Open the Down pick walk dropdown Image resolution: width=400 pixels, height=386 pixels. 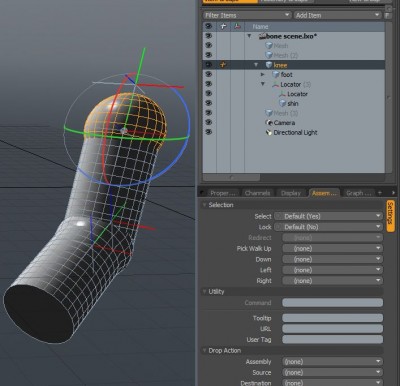pos(332,259)
